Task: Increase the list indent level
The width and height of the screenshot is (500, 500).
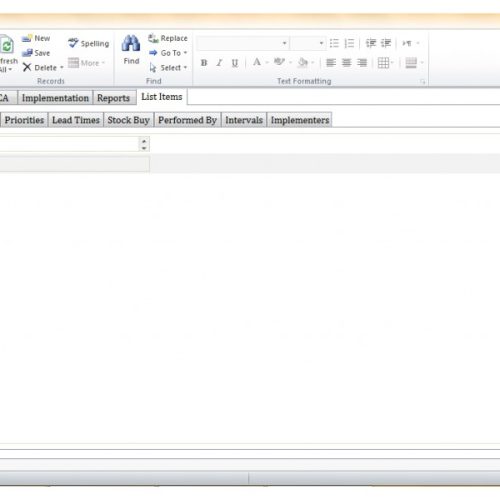Action: pyautogui.click(x=386, y=43)
